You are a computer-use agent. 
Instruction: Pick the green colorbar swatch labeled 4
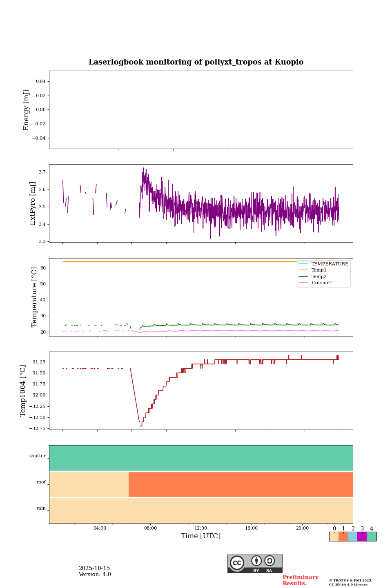[372, 537]
